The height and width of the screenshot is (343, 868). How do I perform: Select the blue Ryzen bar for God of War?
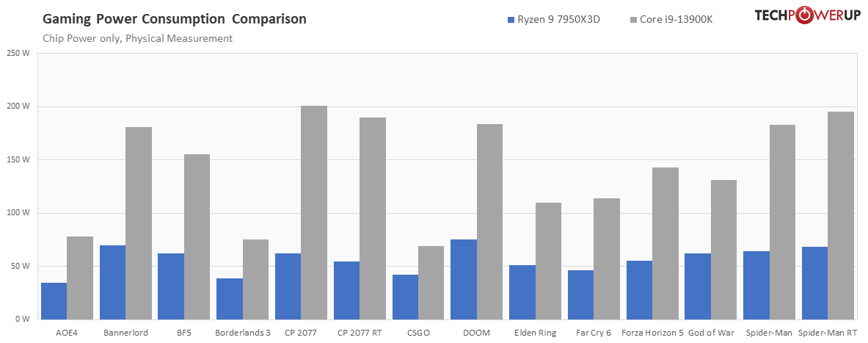(x=698, y=286)
